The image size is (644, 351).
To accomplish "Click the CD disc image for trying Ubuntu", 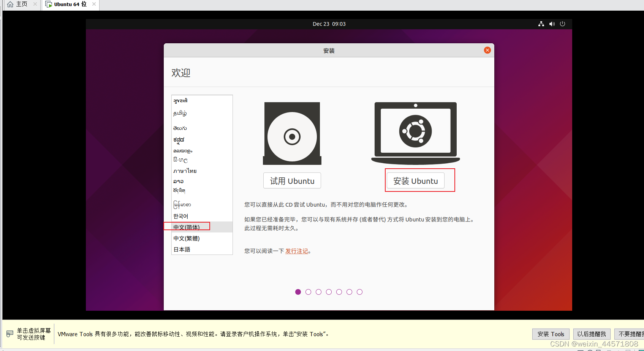I will click(292, 133).
